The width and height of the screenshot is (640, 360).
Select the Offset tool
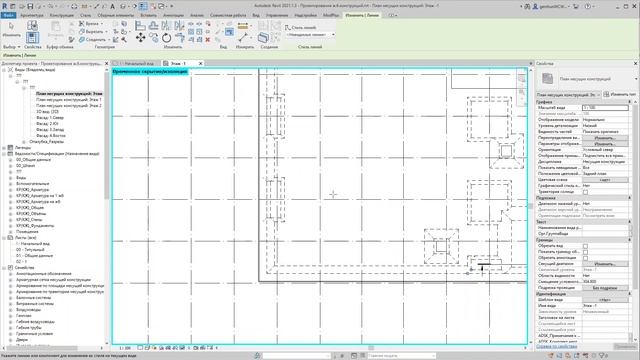[153, 26]
